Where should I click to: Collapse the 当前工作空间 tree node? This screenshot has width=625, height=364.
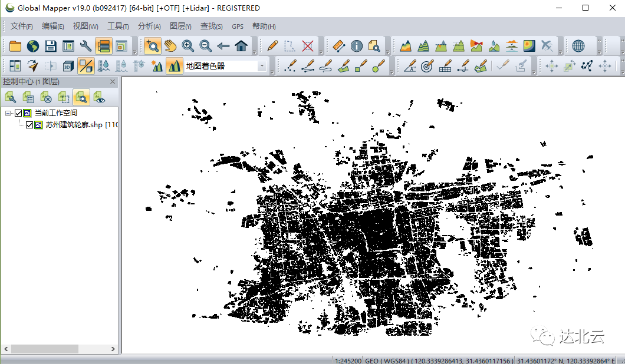tap(8, 113)
